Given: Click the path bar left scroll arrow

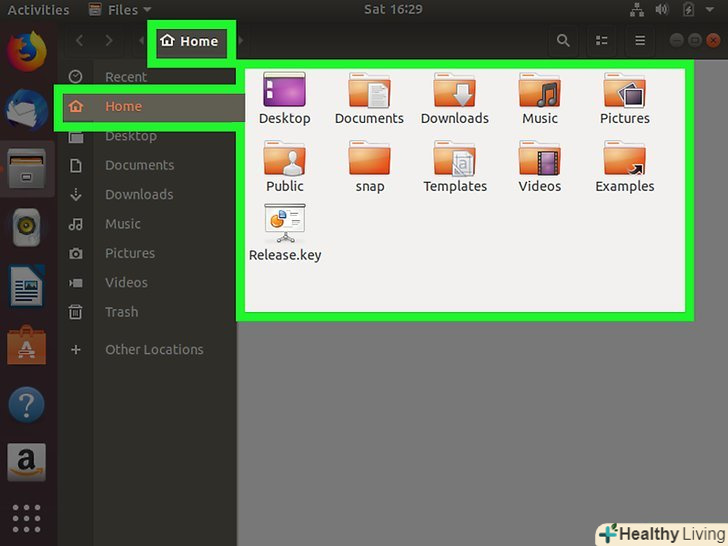Looking at the screenshot, I should click(x=142, y=41).
